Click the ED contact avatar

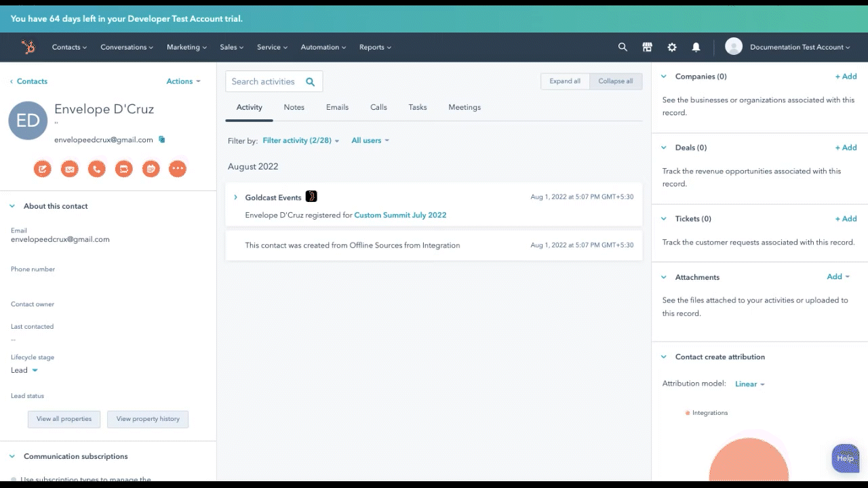28,121
